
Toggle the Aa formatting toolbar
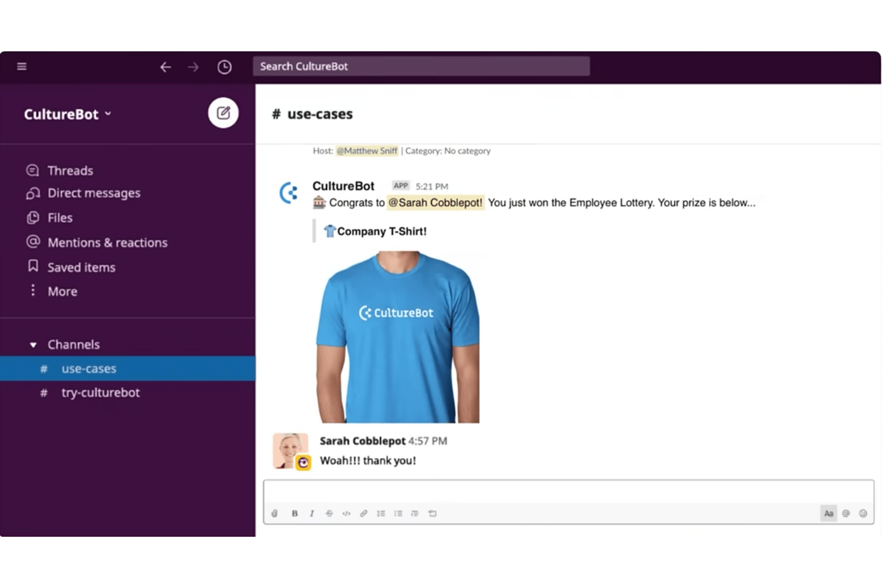coord(828,514)
